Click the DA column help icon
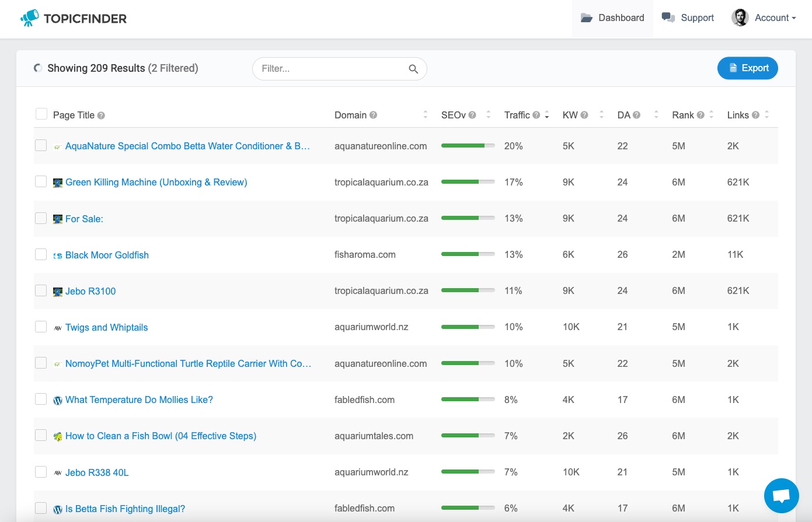 pyautogui.click(x=637, y=115)
